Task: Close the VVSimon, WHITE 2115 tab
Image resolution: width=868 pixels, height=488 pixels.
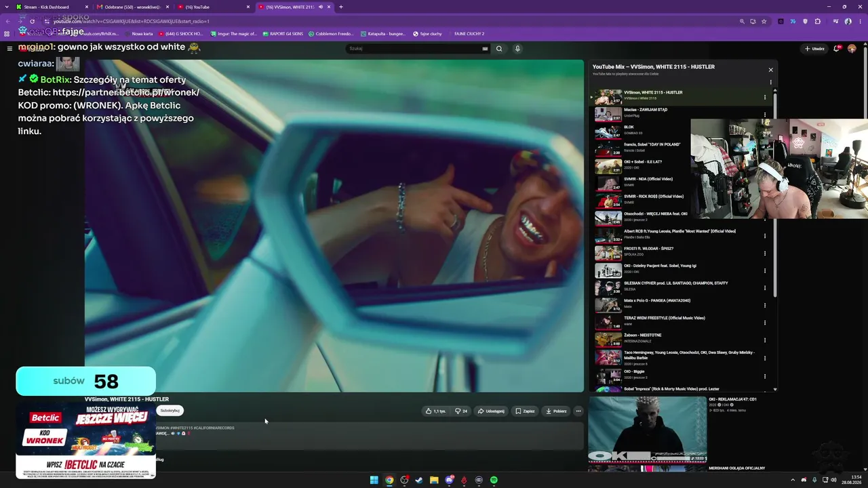Action: pos(329,7)
